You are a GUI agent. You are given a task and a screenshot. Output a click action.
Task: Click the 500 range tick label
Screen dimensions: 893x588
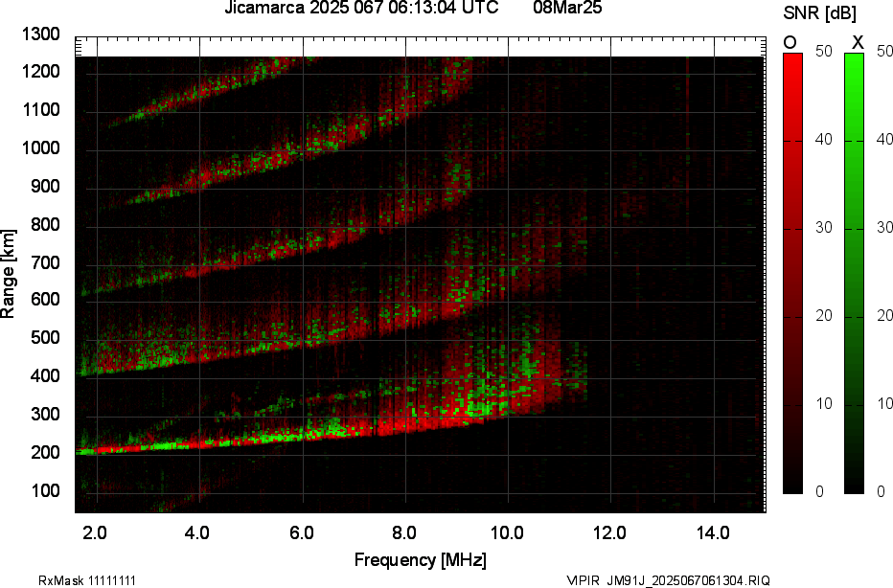[x=45, y=338]
